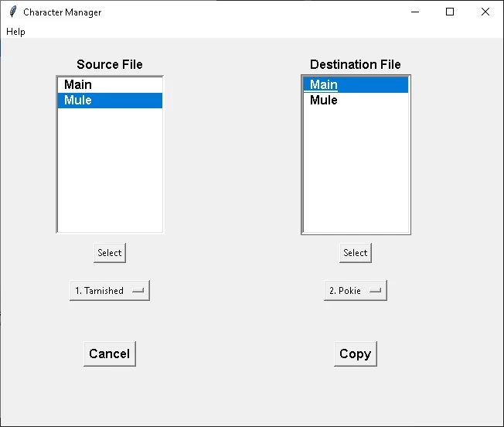Viewport: 504px width, 427px height.
Task: Click the Destination File heading label
Action: tap(356, 64)
